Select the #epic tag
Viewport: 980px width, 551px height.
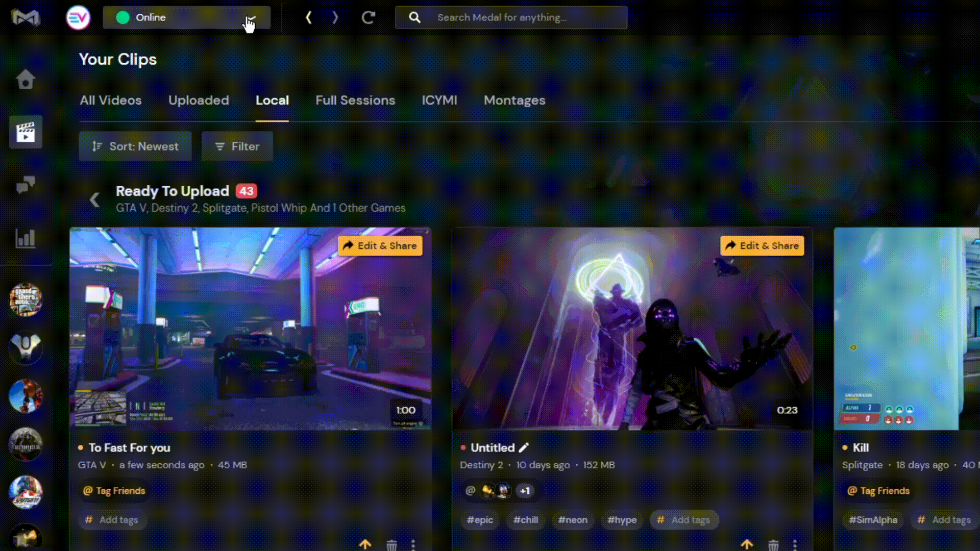tap(480, 520)
